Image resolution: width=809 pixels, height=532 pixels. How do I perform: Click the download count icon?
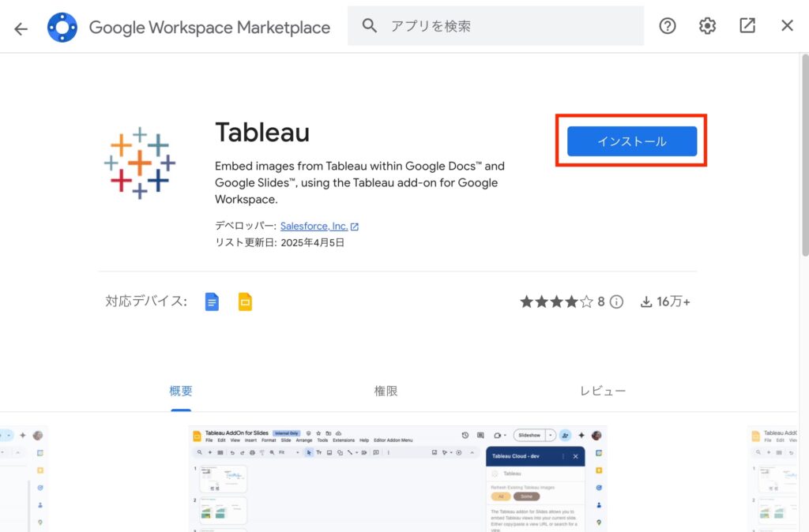(646, 302)
